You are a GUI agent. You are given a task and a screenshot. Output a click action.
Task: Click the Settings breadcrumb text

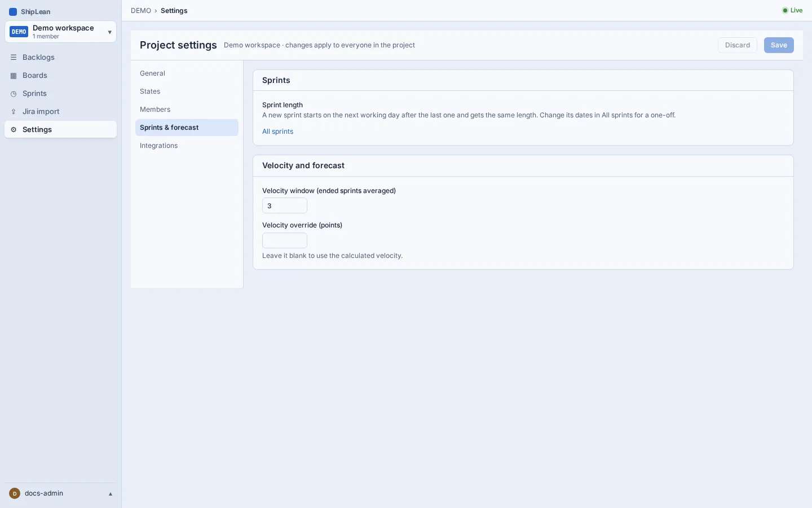[174, 11]
